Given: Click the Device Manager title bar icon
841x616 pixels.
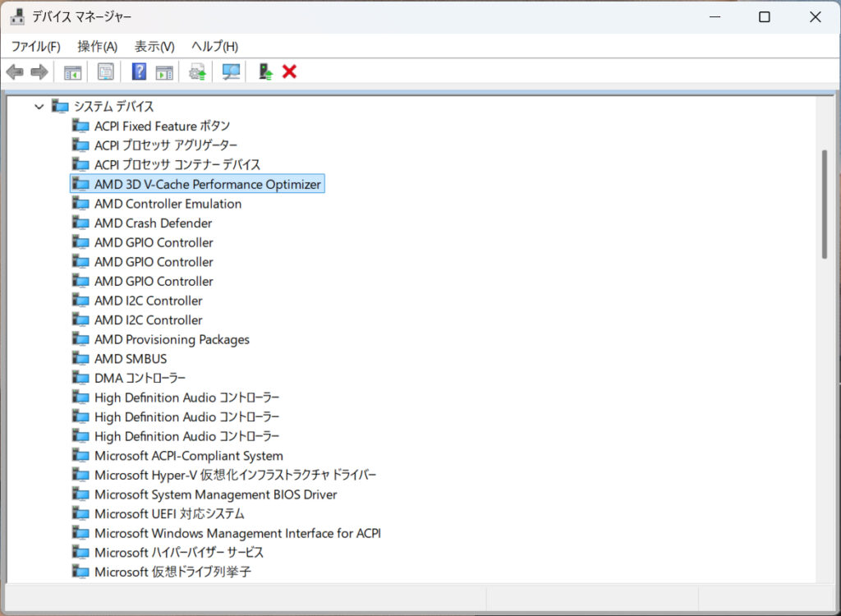Looking at the screenshot, I should pyautogui.click(x=17, y=17).
